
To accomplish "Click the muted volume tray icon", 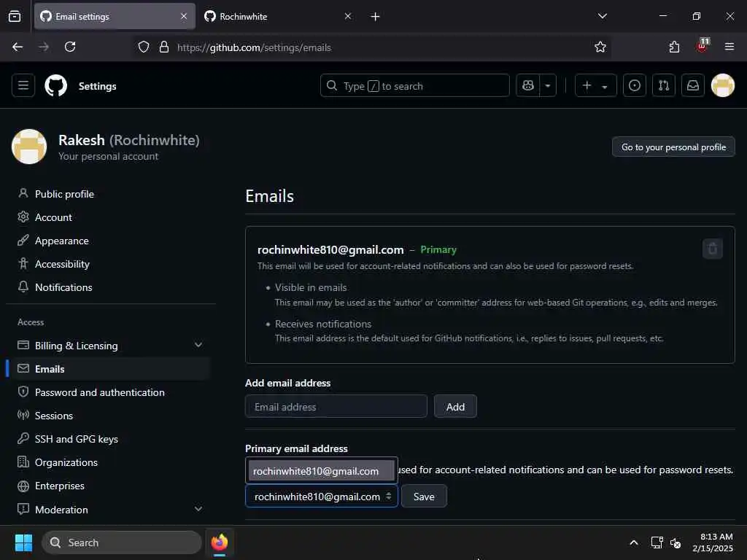I will click(x=675, y=542).
